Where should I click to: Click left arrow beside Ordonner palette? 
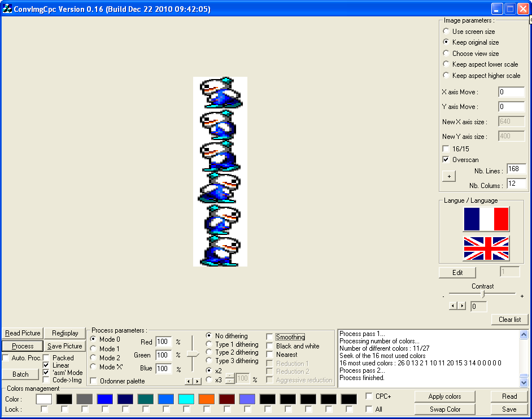click(x=189, y=381)
